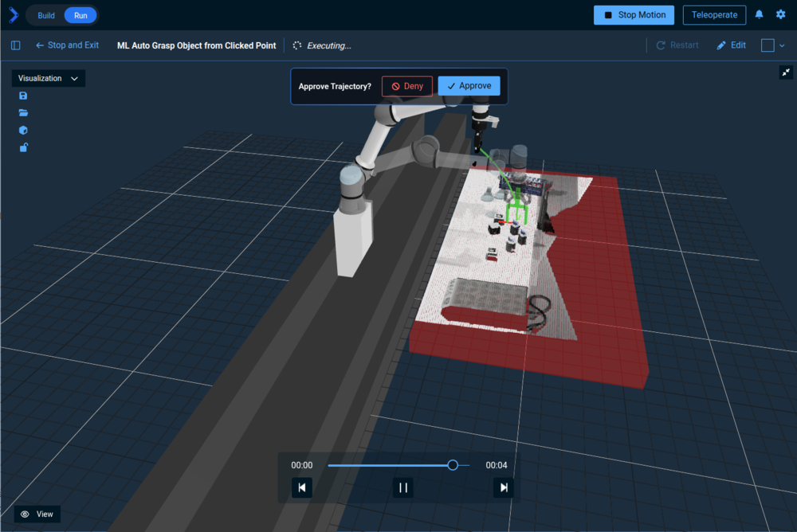Viewport: 797px width, 532px height.
Task: Click the open folder icon
Action: pos(23,113)
